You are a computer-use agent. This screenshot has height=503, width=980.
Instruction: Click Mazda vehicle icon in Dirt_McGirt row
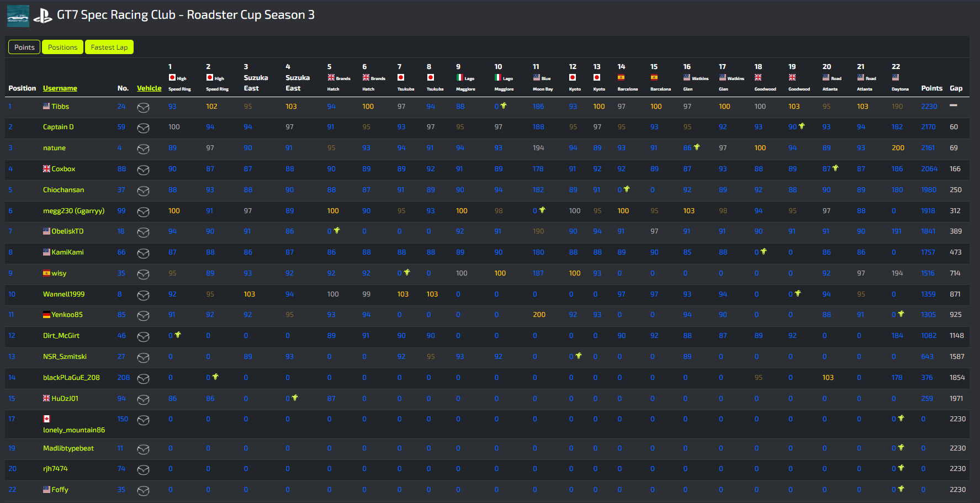point(144,337)
